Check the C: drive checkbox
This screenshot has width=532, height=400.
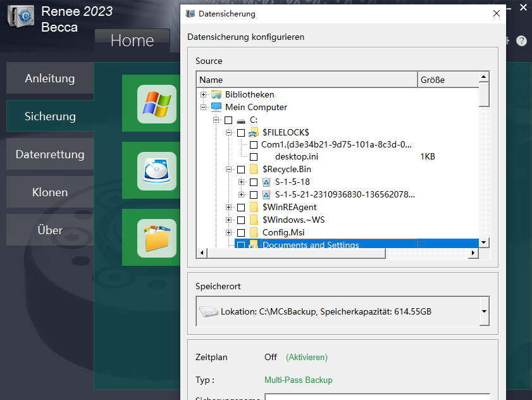pos(228,120)
